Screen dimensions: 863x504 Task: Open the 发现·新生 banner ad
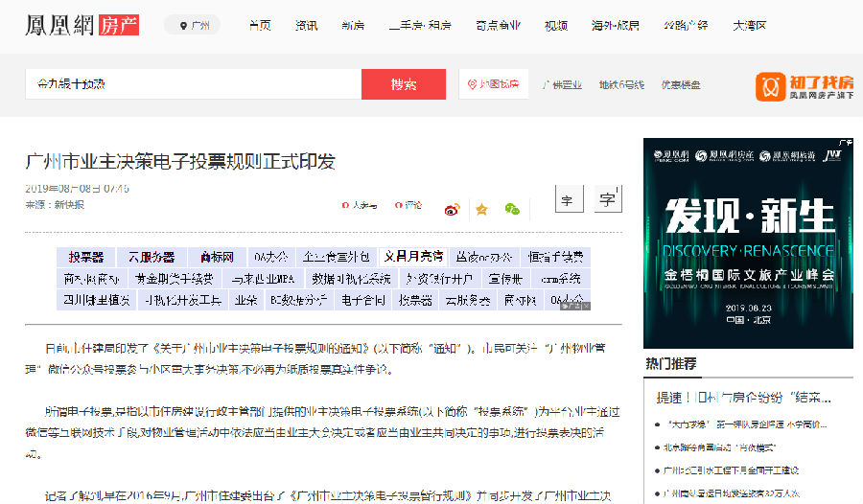point(747,242)
